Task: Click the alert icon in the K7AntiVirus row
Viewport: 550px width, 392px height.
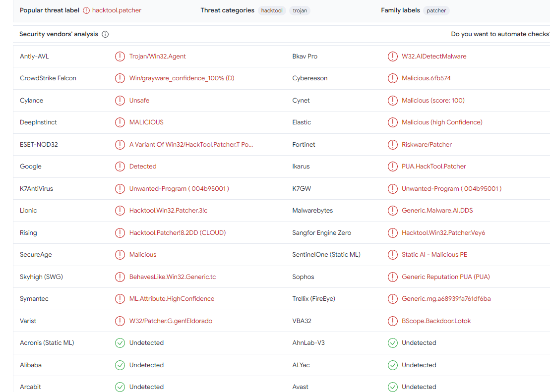Action: tap(120, 189)
